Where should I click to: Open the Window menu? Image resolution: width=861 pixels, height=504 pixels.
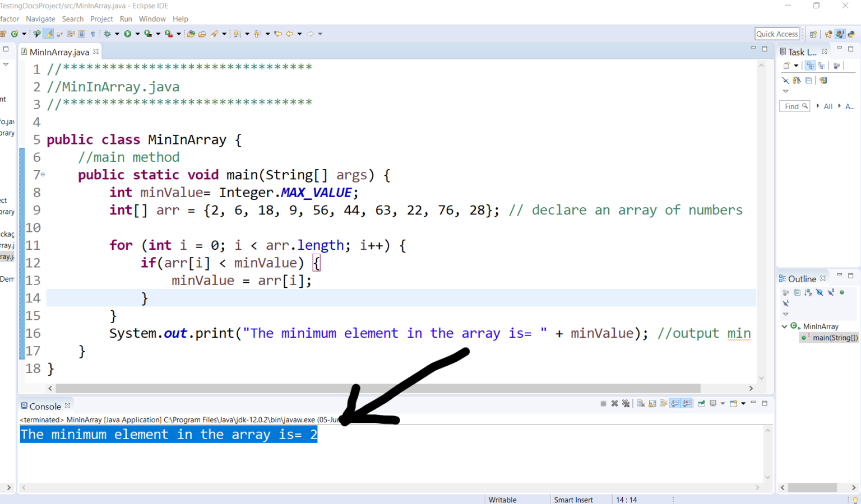coord(152,19)
